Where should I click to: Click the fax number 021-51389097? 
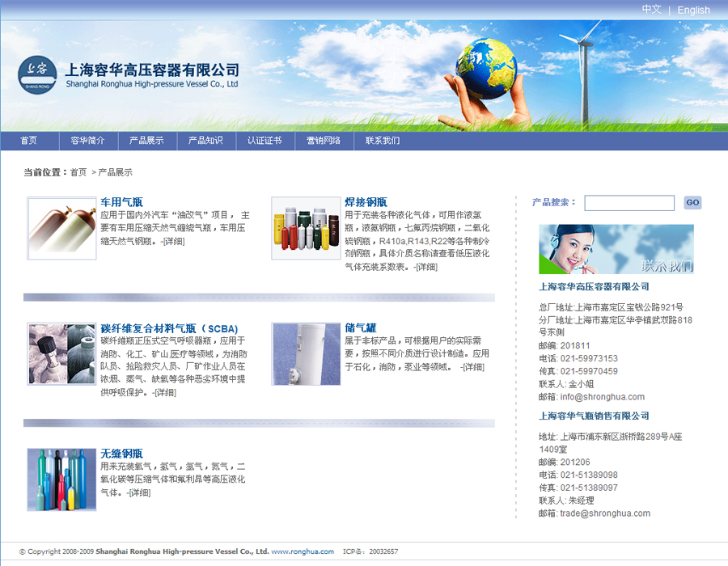[589, 488]
